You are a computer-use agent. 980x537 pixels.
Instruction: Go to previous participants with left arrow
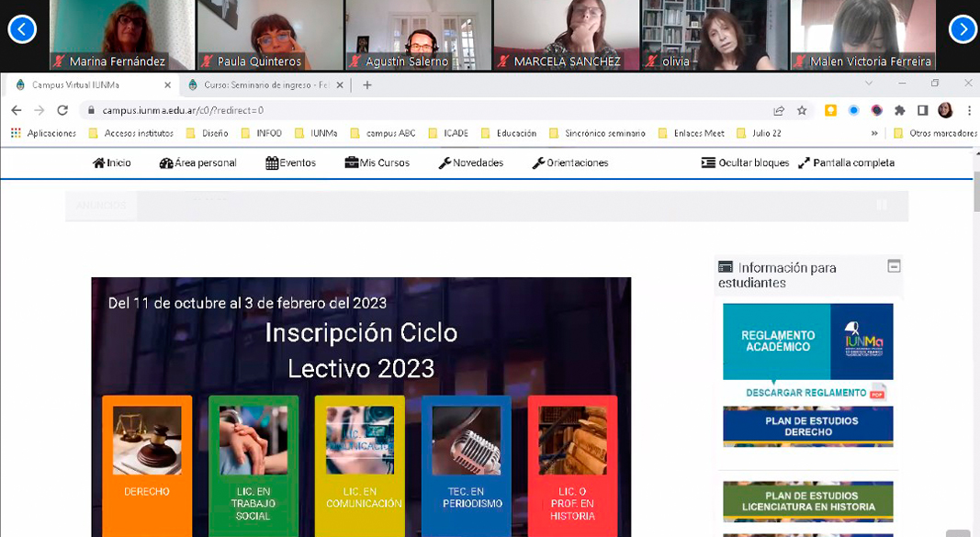[x=22, y=29]
